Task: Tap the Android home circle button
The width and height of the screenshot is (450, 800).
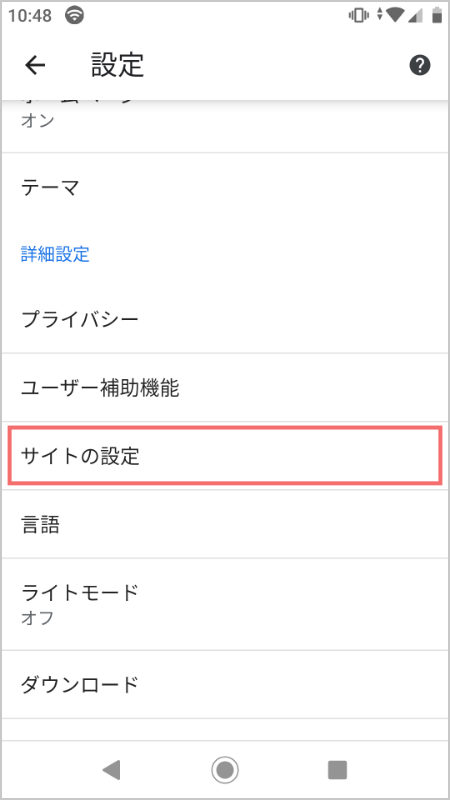Action: [224, 769]
